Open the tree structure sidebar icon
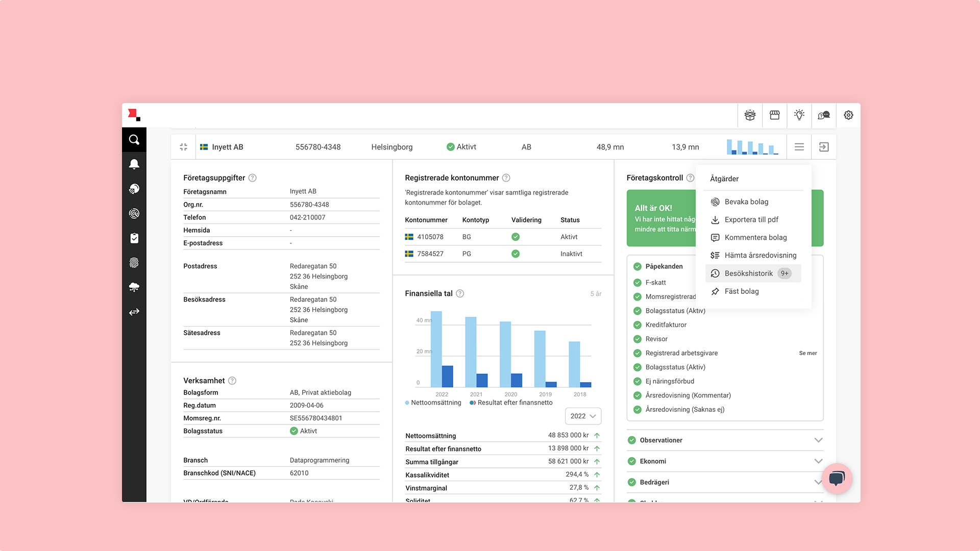Screen dimensions: 980x551 (x=134, y=287)
